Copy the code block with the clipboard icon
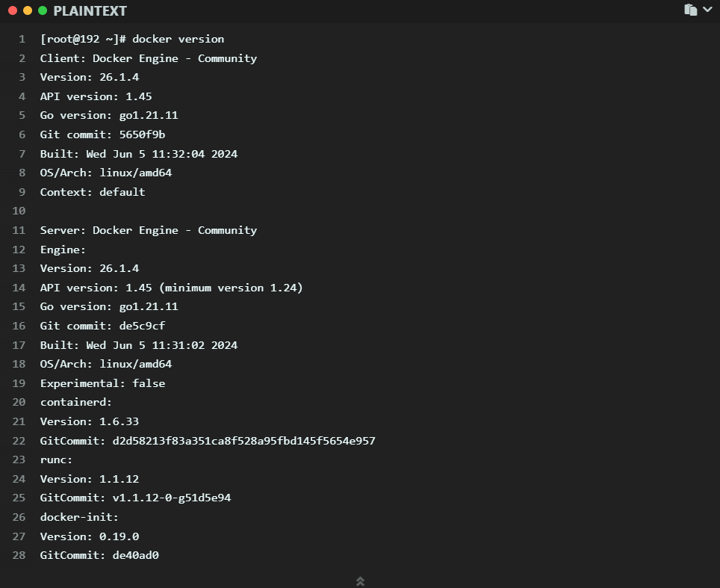720x588 pixels. pos(690,10)
